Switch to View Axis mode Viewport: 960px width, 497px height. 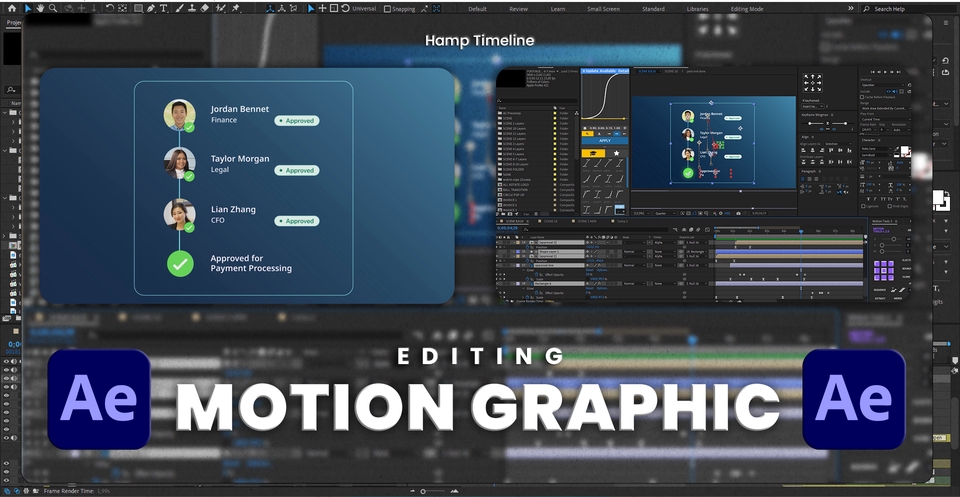[294, 9]
